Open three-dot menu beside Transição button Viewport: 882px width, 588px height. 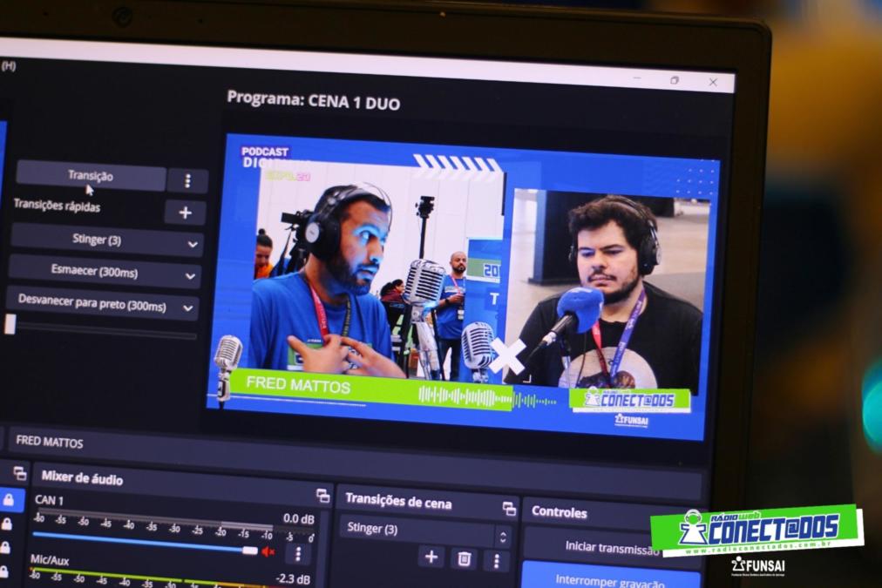pos(188,181)
